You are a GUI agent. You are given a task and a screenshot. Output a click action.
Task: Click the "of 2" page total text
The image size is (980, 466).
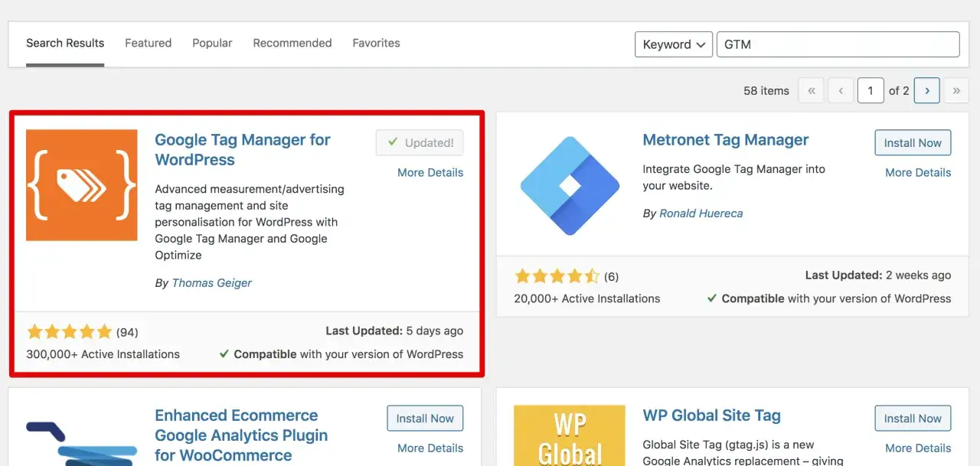pos(899,90)
